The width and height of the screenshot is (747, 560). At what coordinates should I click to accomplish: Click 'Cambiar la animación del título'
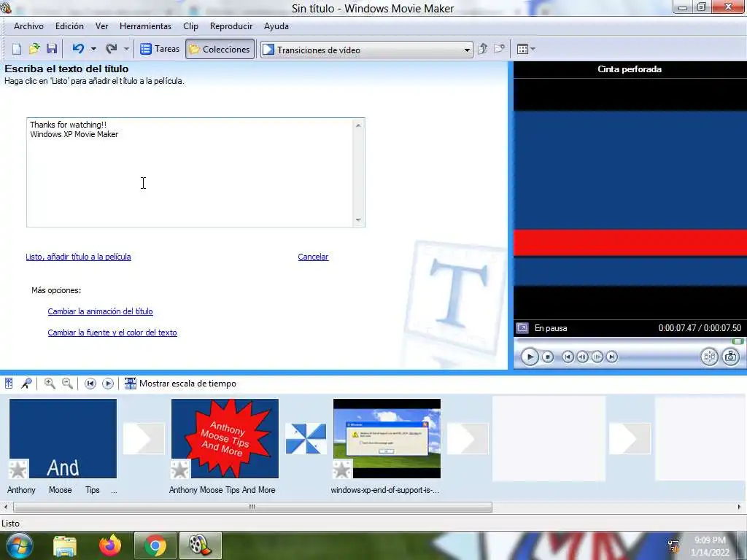coord(100,311)
